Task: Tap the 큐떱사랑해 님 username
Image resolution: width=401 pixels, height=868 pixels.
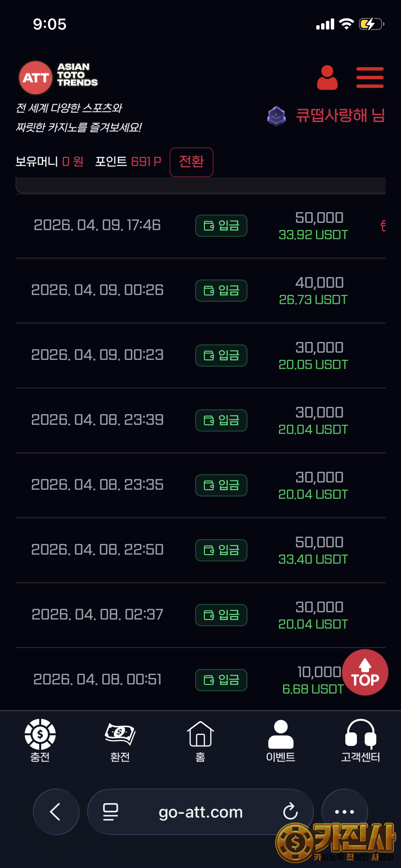Action: [x=340, y=116]
